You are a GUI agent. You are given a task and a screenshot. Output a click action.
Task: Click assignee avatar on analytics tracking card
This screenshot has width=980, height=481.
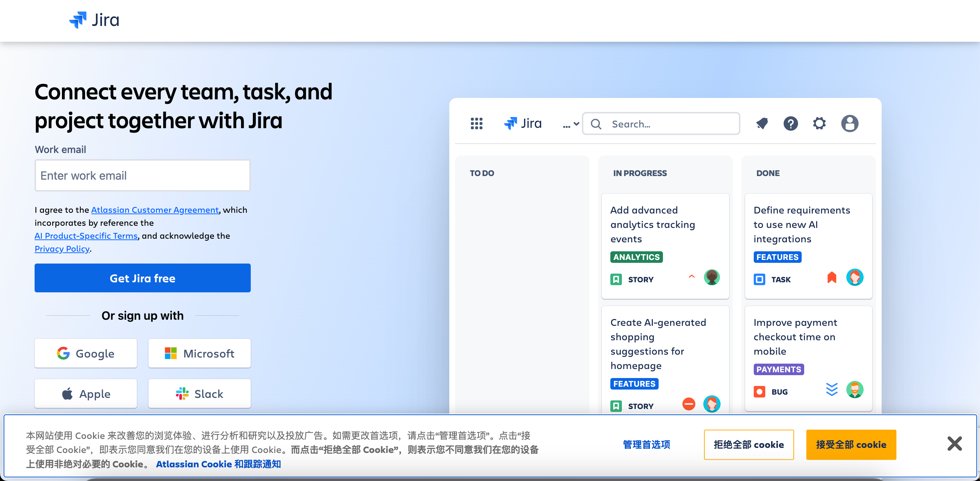coord(712,277)
